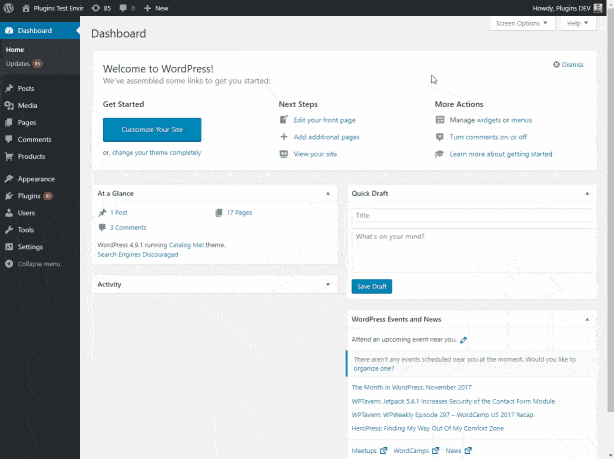Expand the Activity panel
This screenshot has height=459, width=614.
(328, 284)
